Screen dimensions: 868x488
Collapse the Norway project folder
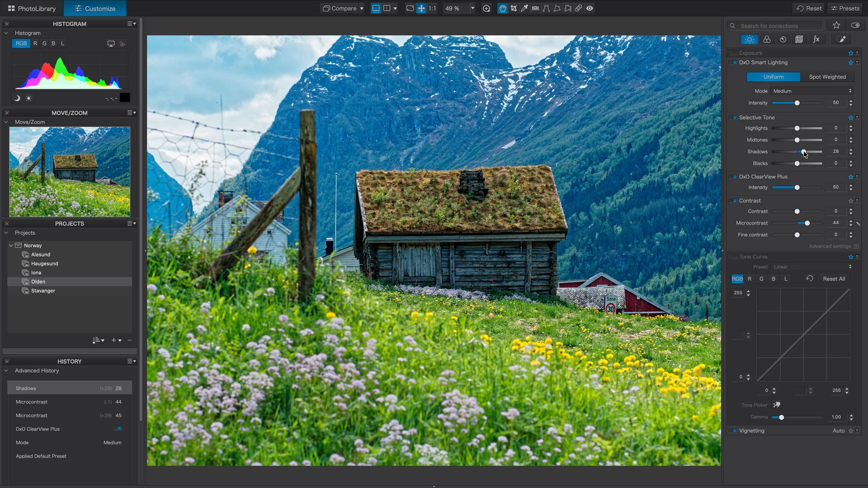pyautogui.click(x=11, y=245)
